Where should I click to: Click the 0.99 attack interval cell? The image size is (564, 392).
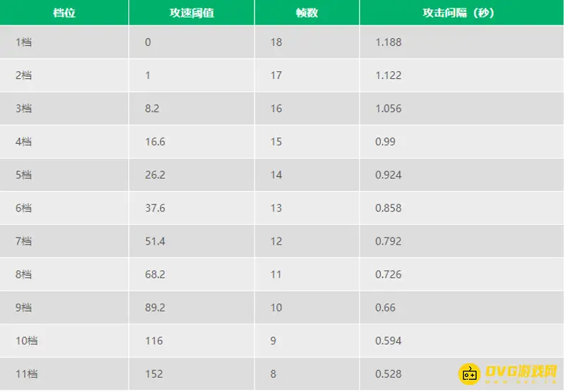click(386, 142)
